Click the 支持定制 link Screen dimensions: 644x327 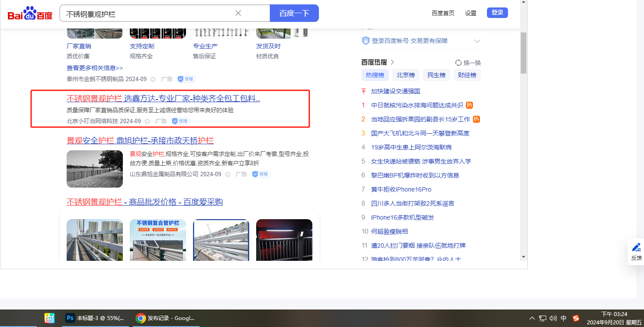coord(142,46)
